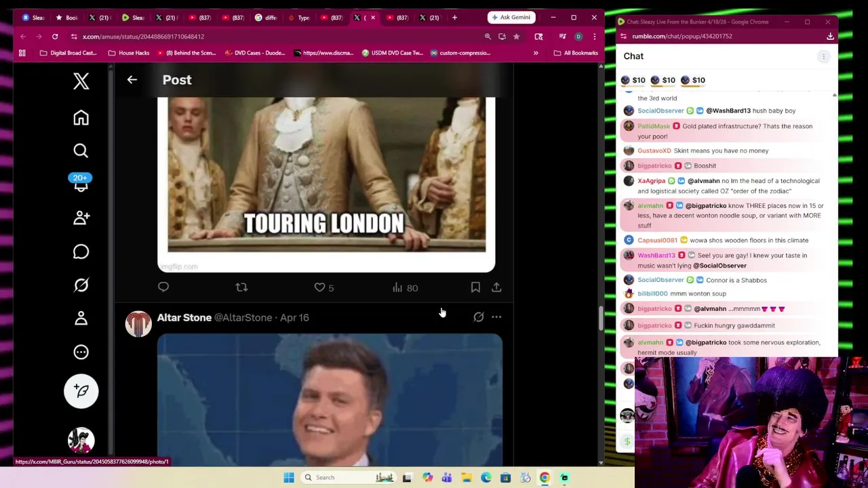Expand the hidden bookmarks chevron

pos(536,53)
